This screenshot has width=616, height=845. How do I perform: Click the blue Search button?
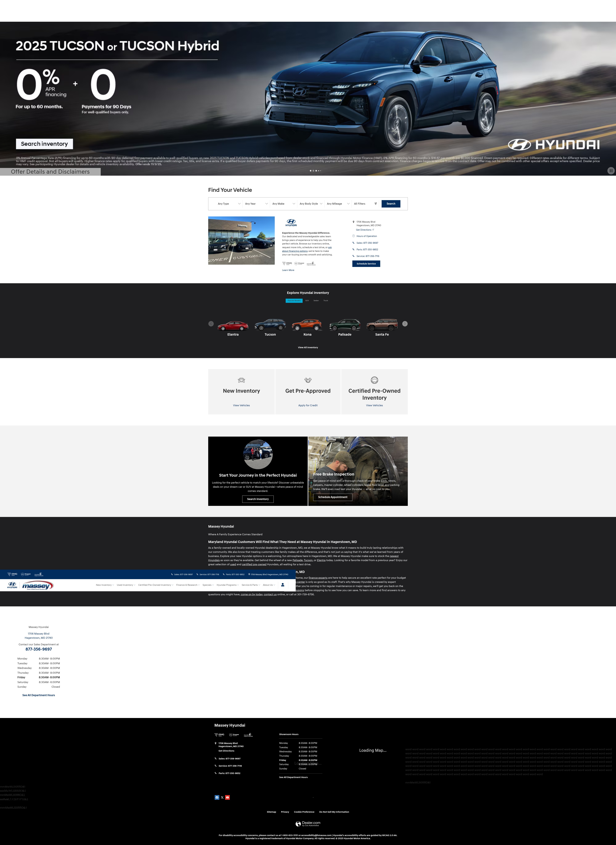tap(391, 204)
